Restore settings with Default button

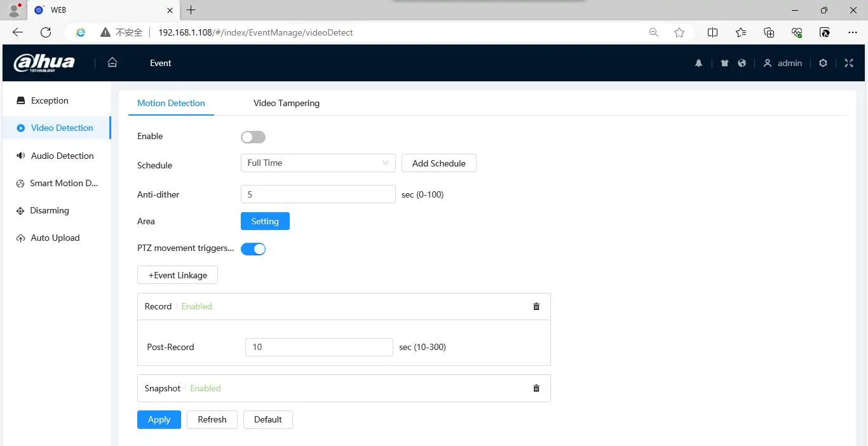click(268, 419)
